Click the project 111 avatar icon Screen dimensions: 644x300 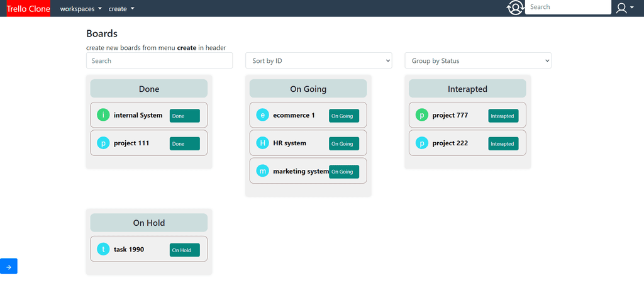click(103, 143)
